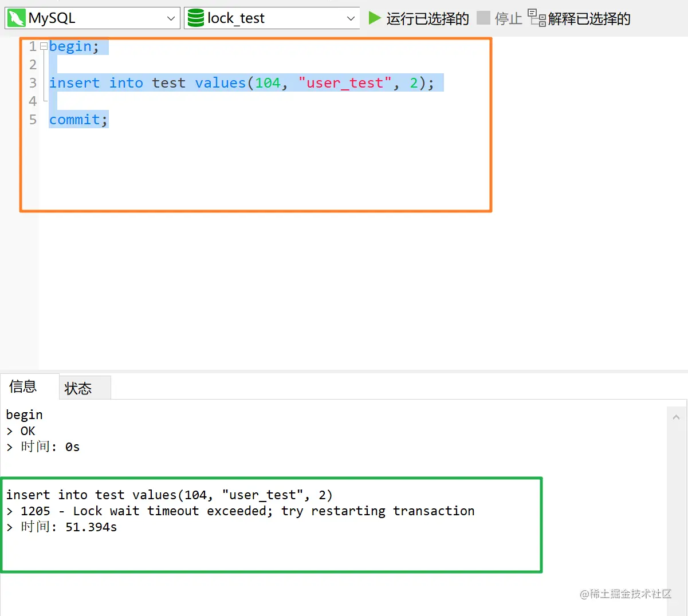Click the insert statement in results log
This screenshot has width=688, height=616.
pos(170,495)
